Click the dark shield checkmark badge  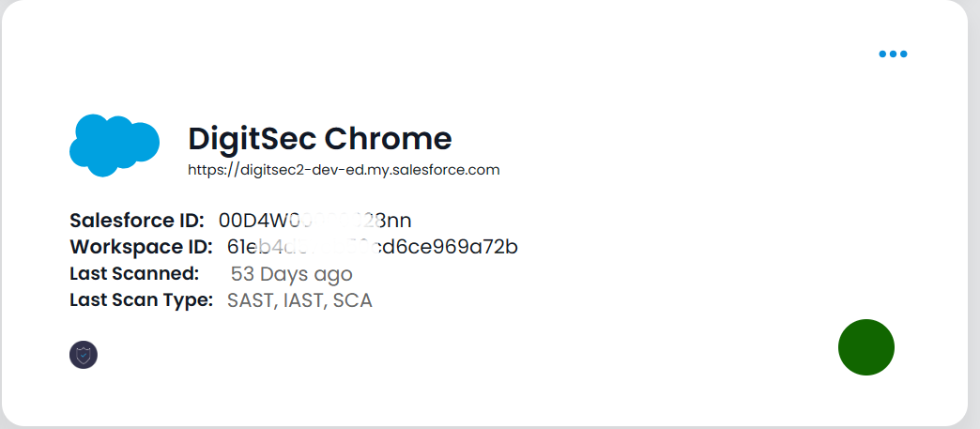[x=84, y=355]
